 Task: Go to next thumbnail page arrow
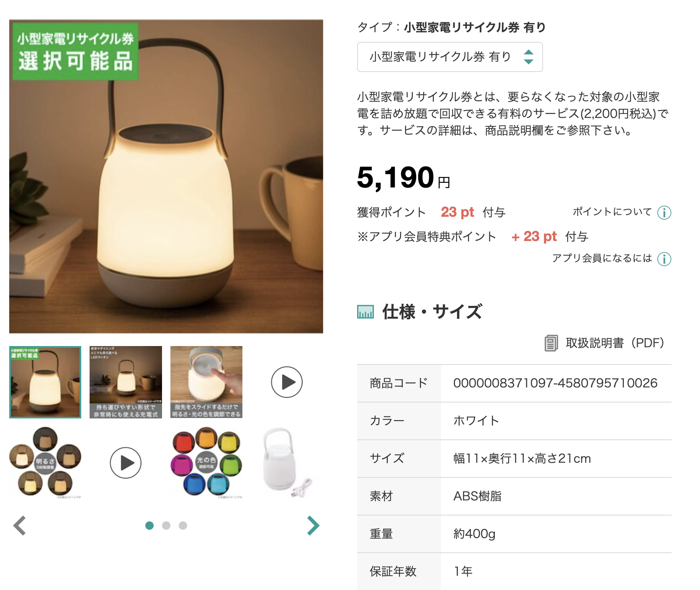[x=313, y=526]
